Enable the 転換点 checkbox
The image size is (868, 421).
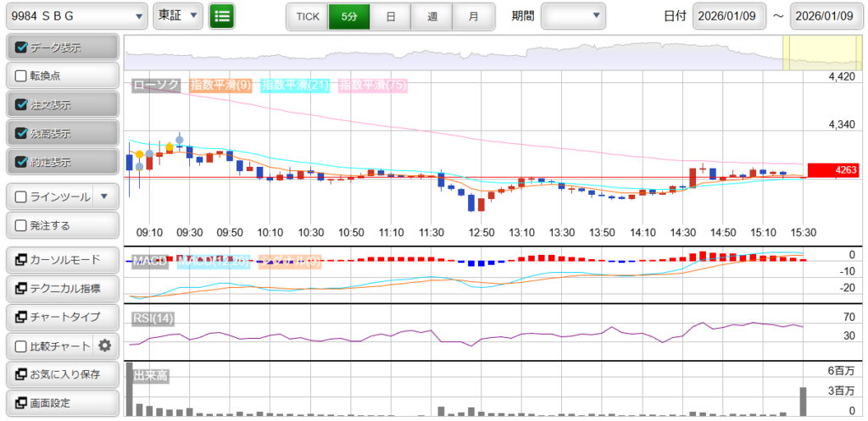click(x=22, y=75)
